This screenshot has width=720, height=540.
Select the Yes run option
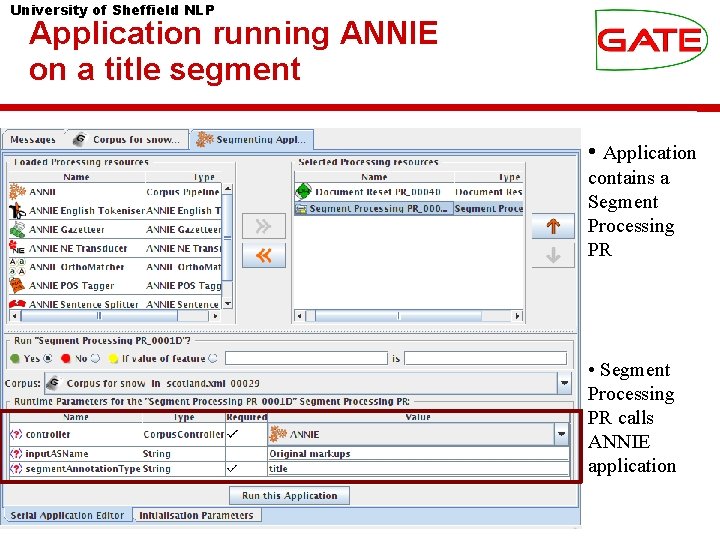pyautogui.click(x=48, y=358)
